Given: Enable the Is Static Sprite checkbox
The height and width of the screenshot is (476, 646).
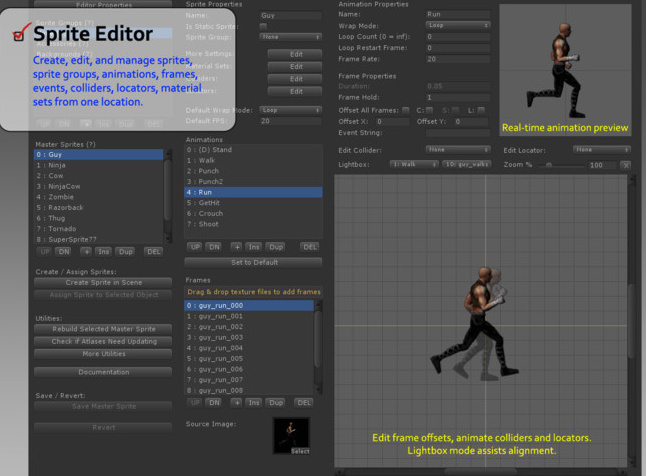Looking at the screenshot, I should click(x=263, y=26).
